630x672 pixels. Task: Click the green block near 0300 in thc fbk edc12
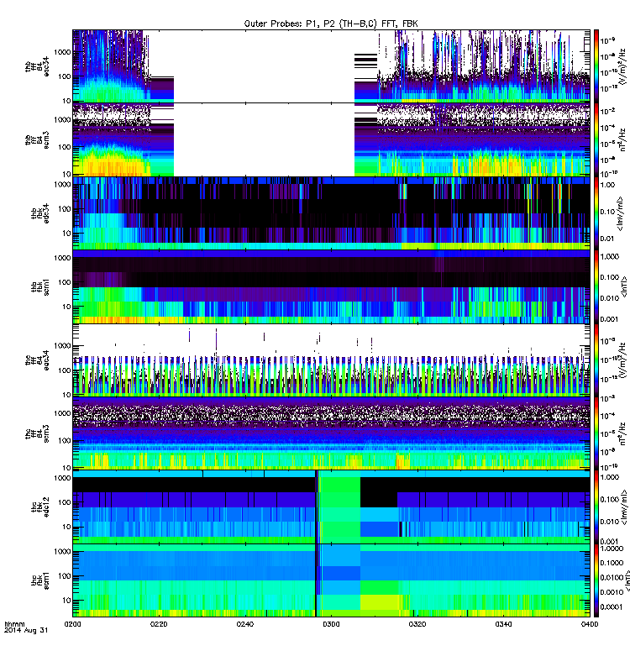tap(339, 507)
